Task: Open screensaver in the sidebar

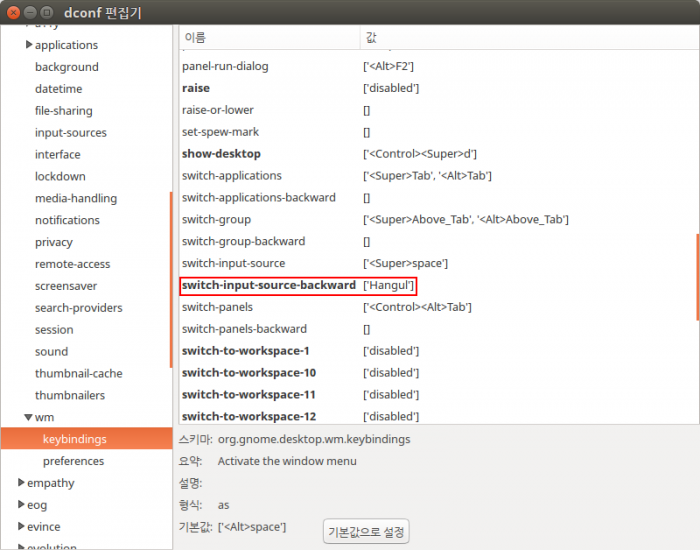Action: (66, 286)
